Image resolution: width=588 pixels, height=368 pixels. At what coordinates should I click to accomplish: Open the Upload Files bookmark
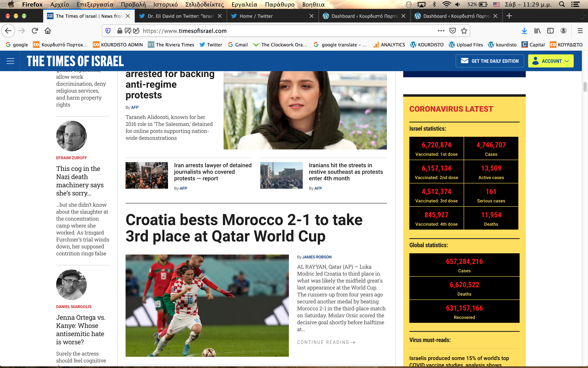pyautogui.click(x=466, y=45)
